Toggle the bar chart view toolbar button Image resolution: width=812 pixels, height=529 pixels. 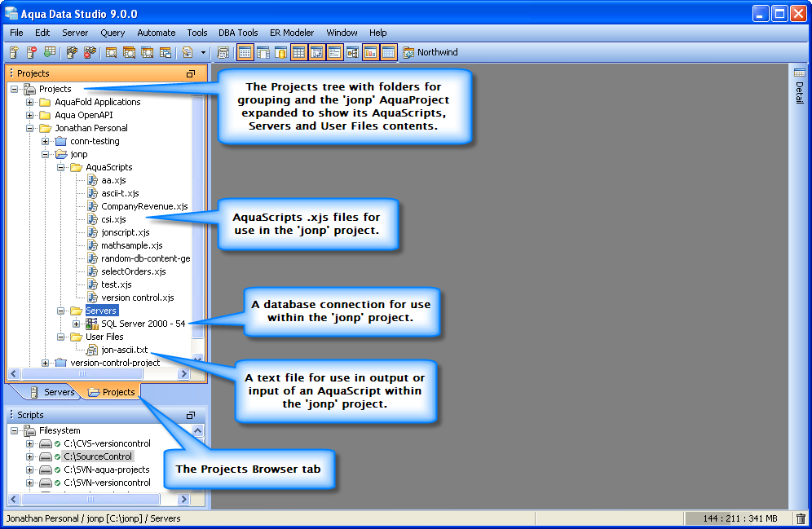point(370,52)
